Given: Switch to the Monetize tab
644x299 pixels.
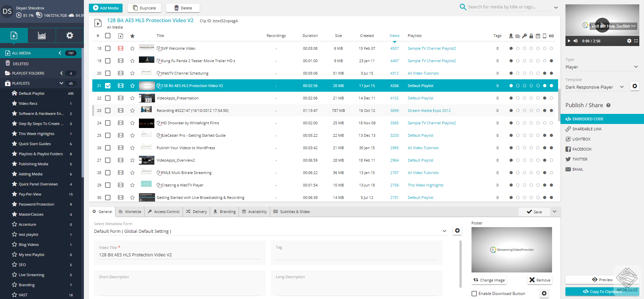Looking at the screenshot, I should (x=130, y=212).
